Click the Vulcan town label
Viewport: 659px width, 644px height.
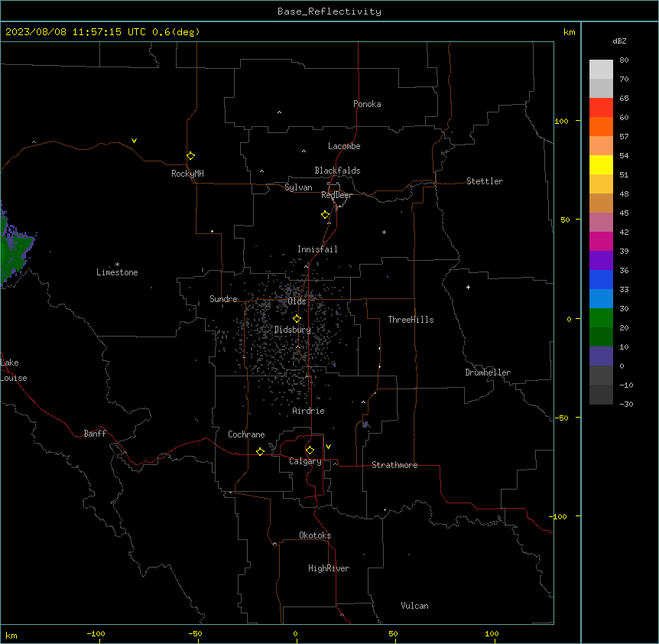pyautogui.click(x=414, y=606)
